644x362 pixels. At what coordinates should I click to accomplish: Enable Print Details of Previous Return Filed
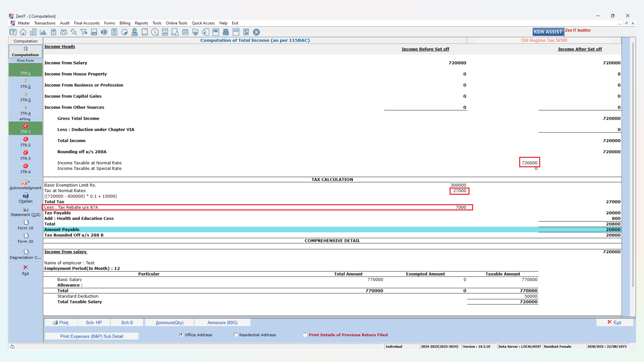305,335
